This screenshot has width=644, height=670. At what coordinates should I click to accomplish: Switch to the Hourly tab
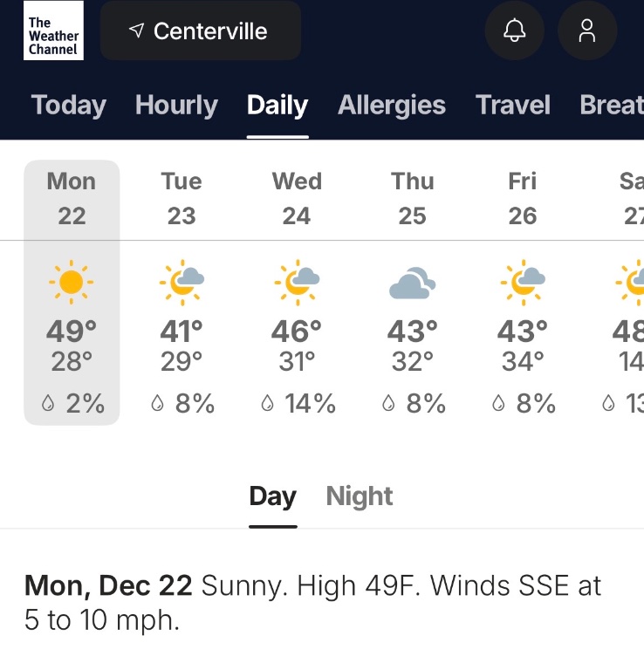[176, 106]
